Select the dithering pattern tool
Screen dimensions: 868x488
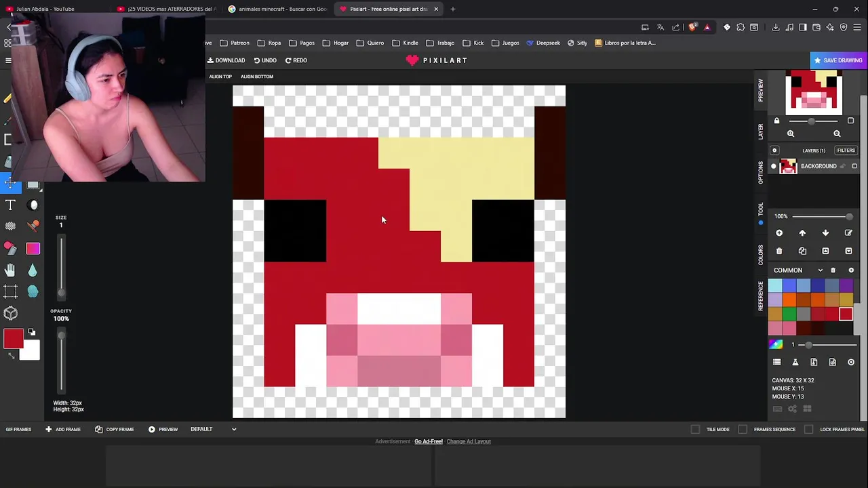(10, 226)
